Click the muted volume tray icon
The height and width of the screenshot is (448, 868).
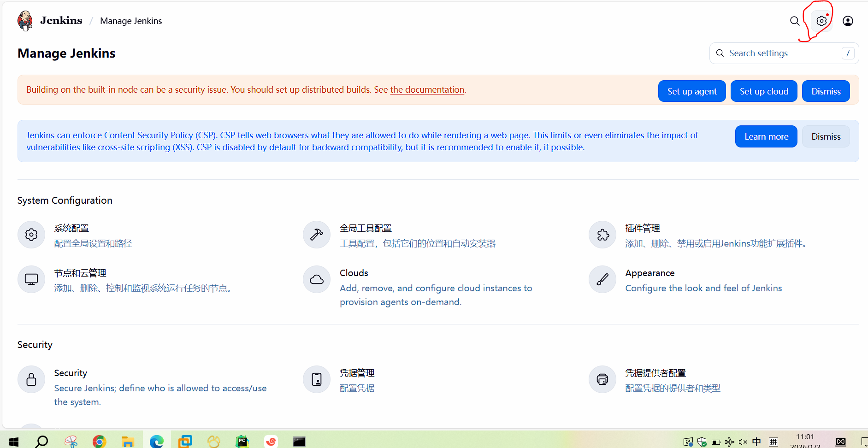coord(743,442)
